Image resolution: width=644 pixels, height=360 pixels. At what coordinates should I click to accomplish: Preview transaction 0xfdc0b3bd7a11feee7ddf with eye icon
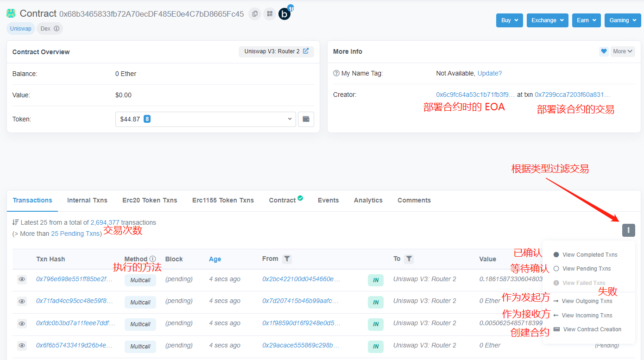tap(22, 323)
